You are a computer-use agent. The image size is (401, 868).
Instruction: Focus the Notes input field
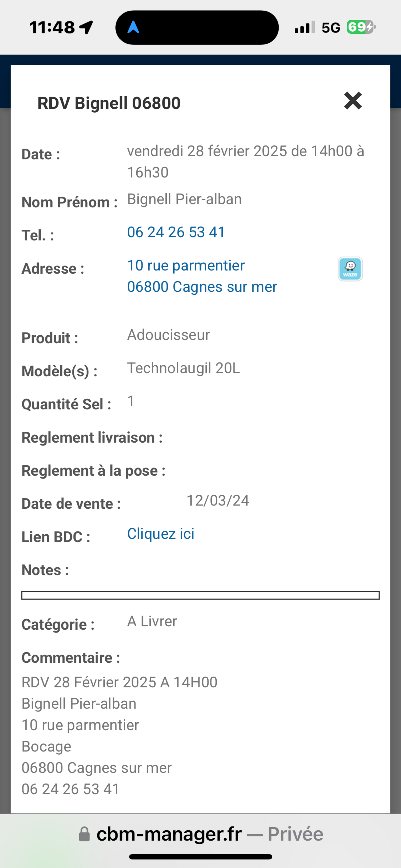[200, 595]
